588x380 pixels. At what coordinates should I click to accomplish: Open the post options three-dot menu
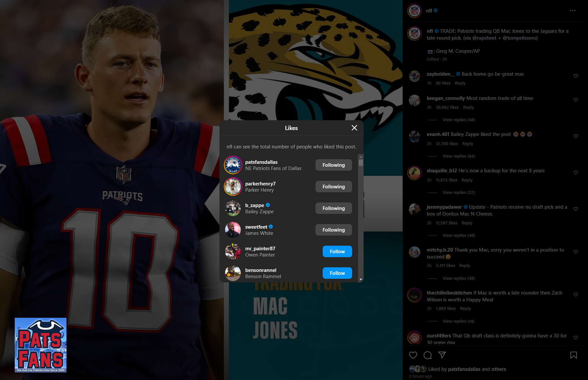pyautogui.click(x=572, y=10)
